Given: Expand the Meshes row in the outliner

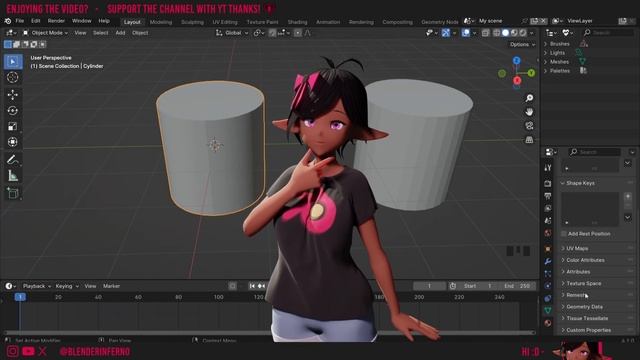Looking at the screenshot, I should click(x=546, y=62).
